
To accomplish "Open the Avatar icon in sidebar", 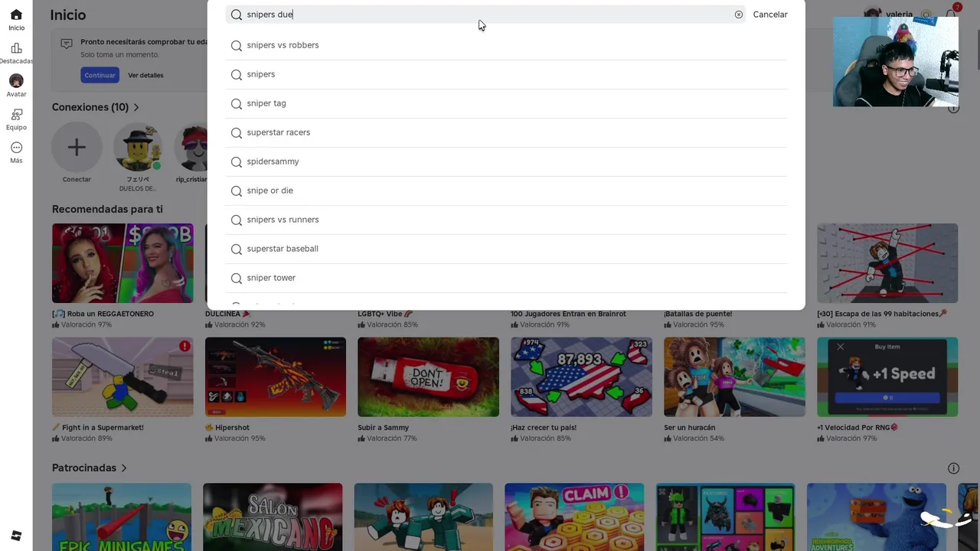I will [16, 81].
